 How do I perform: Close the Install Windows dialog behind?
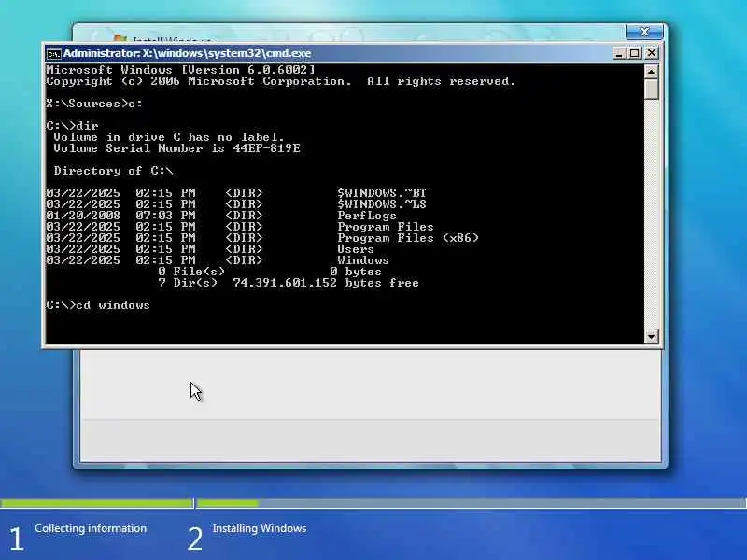pyautogui.click(x=644, y=32)
